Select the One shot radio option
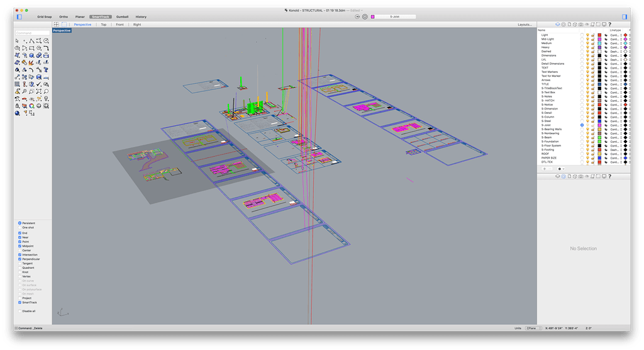 [x=19, y=227]
